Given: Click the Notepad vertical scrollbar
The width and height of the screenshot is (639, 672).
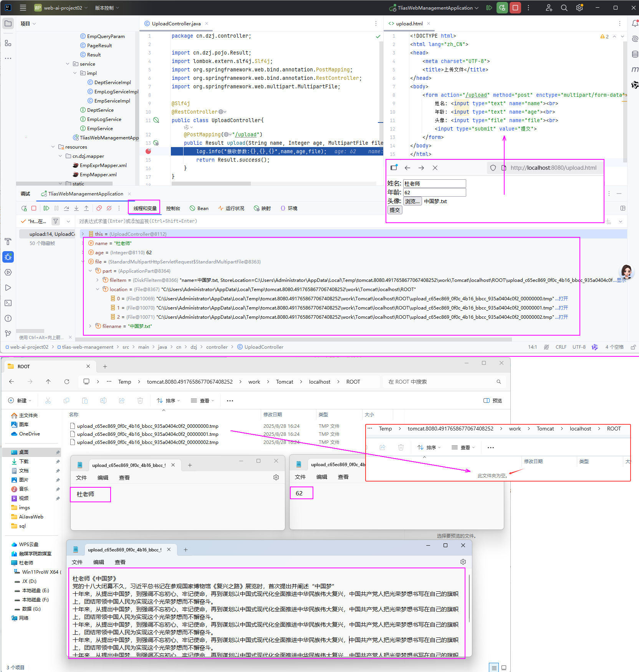Looking at the screenshot, I should tap(469, 599).
